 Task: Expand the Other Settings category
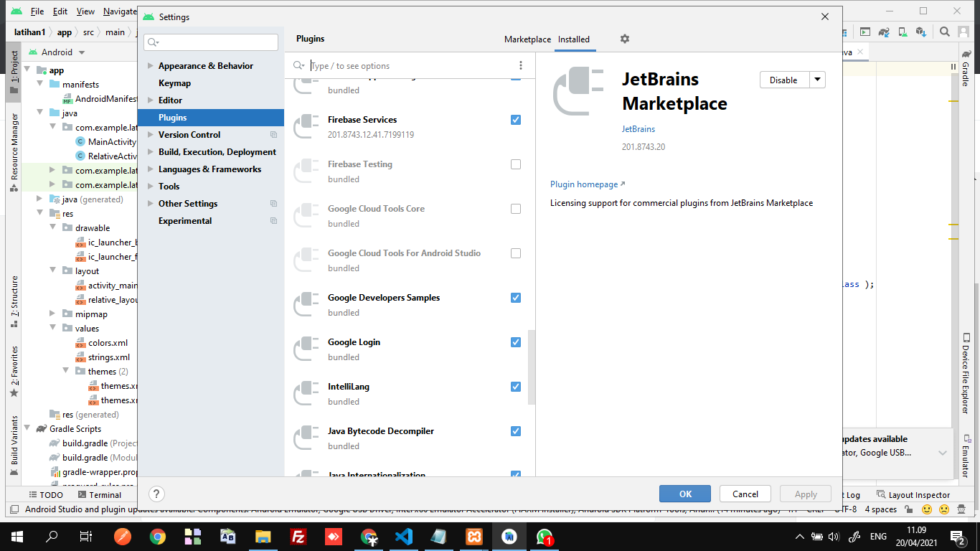point(150,203)
